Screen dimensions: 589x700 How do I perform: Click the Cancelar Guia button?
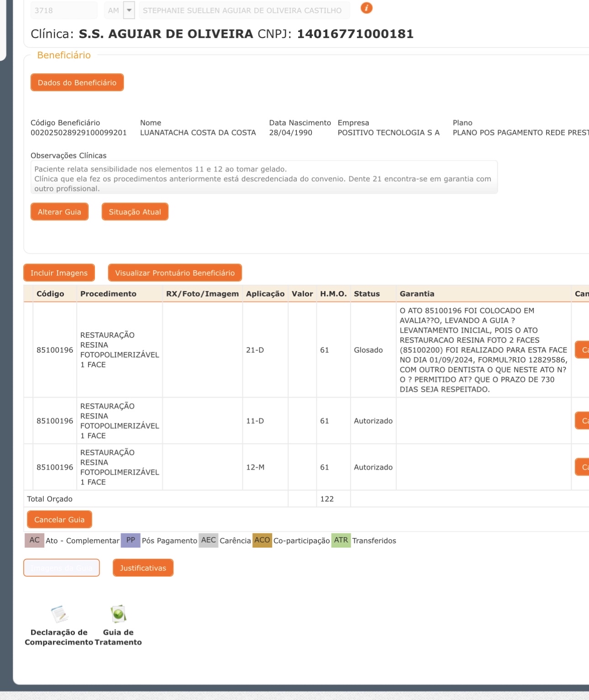pos(59,519)
